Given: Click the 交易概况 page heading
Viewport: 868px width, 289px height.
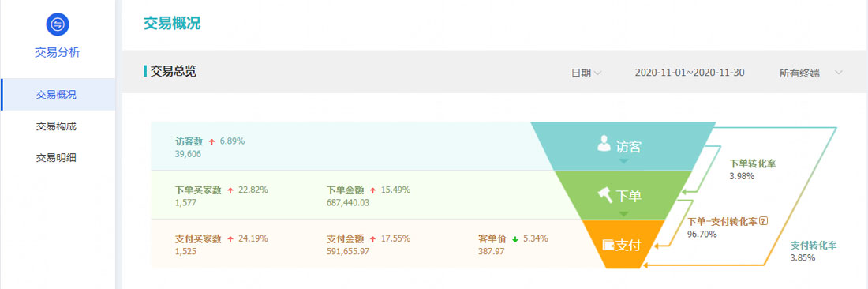Looking at the screenshot, I should (x=172, y=24).
